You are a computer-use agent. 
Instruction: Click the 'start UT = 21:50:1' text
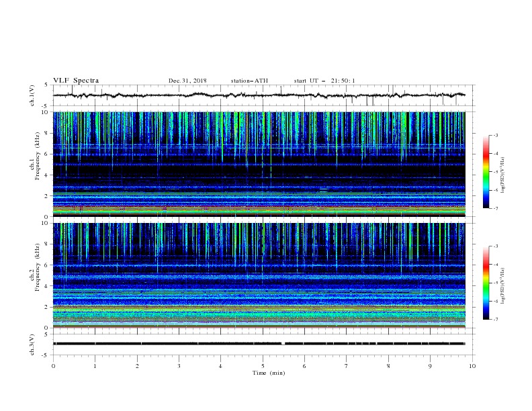click(x=324, y=81)
